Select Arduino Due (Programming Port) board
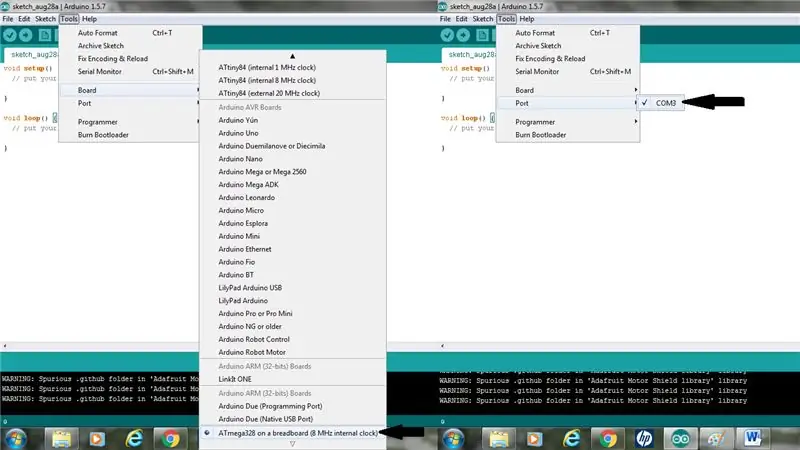This screenshot has height=450, width=800. (x=293, y=406)
